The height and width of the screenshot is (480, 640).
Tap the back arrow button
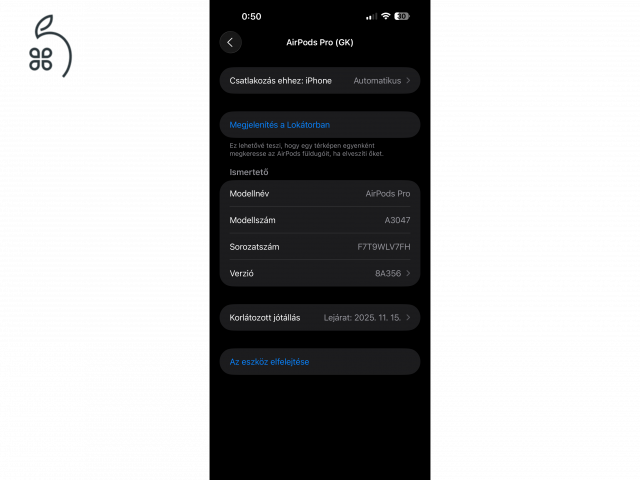click(x=230, y=42)
